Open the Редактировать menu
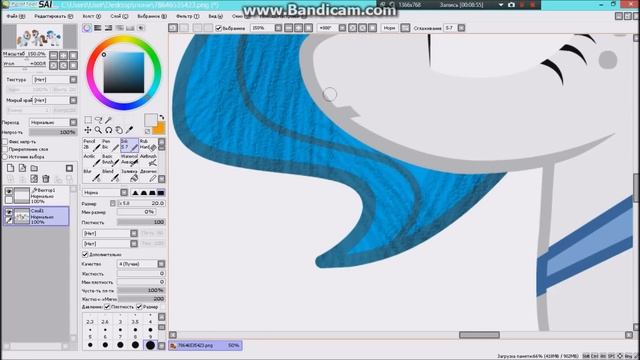This screenshot has width=640, height=360. [53, 16]
